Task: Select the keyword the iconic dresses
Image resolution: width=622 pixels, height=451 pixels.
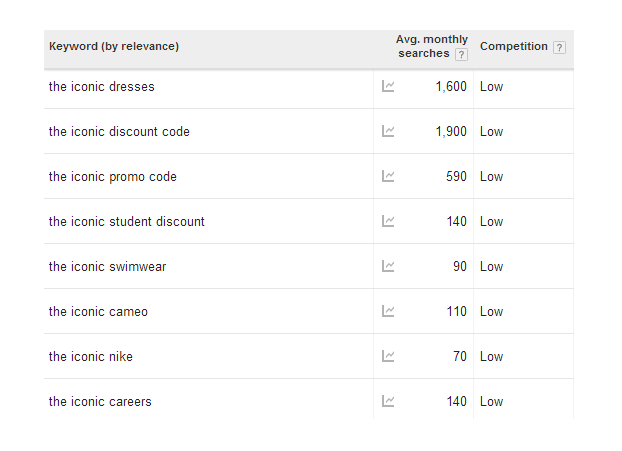Action: [x=102, y=86]
